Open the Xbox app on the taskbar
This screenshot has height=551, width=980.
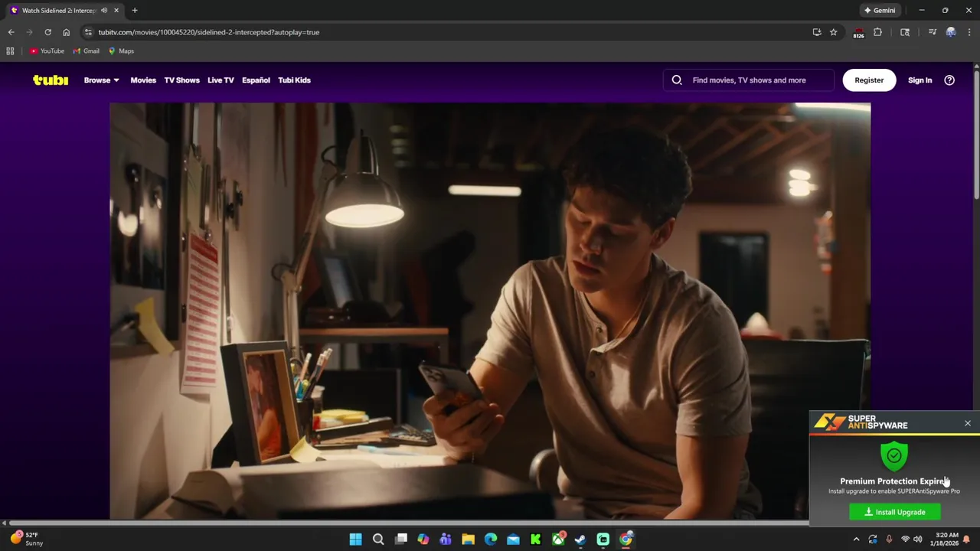tap(558, 540)
